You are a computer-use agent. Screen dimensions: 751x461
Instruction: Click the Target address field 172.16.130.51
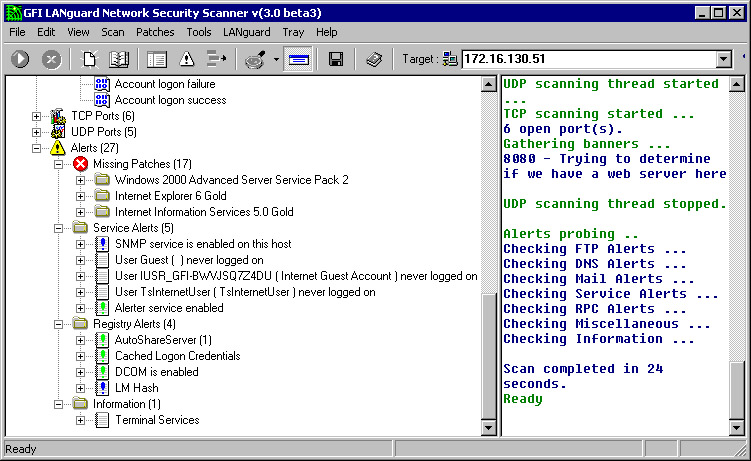click(x=589, y=59)
